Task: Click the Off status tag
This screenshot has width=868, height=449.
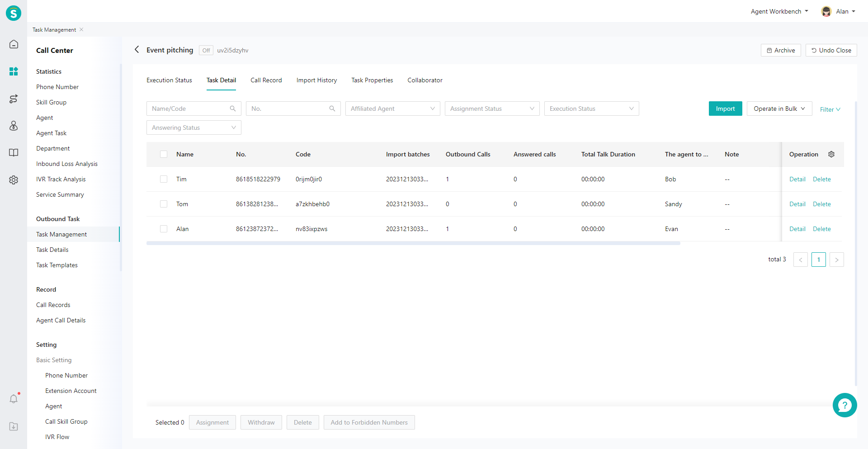Action: 206,50
